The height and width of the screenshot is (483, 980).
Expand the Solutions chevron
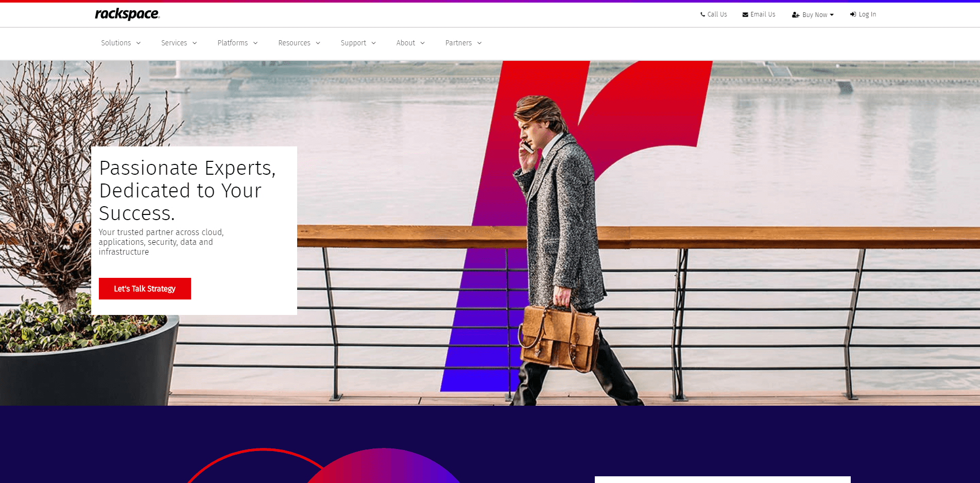pyautogui.click(x=139, y=43)
